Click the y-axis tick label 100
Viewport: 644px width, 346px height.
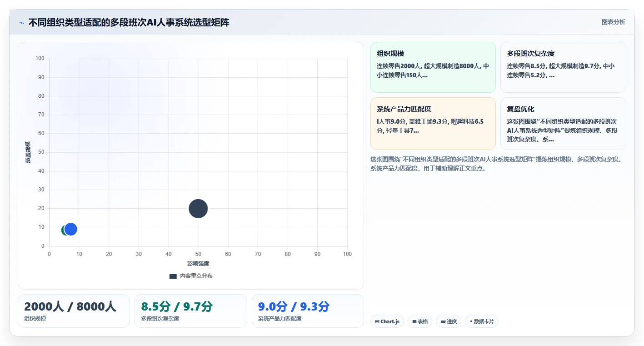pyautogui.click(x=40, y=58)
